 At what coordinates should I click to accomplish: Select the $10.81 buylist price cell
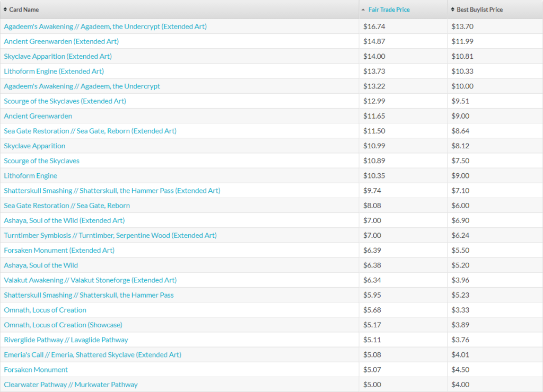point(495,56)
